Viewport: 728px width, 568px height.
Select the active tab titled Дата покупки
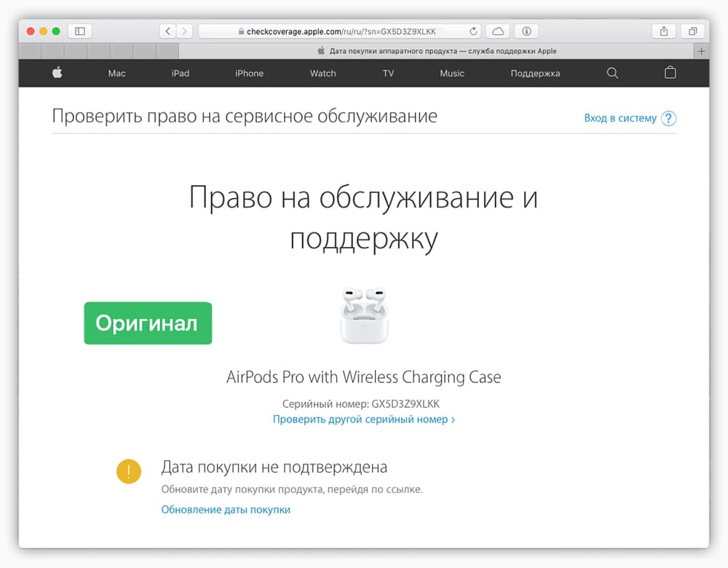click(x=436, y=51)
